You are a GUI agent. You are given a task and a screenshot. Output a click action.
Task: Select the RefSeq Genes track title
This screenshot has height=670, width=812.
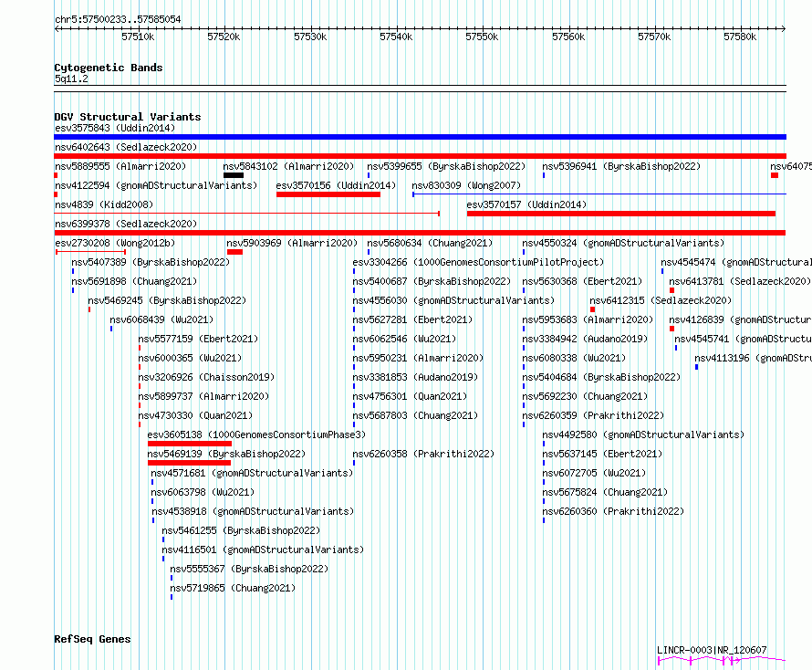click(92, 639)
